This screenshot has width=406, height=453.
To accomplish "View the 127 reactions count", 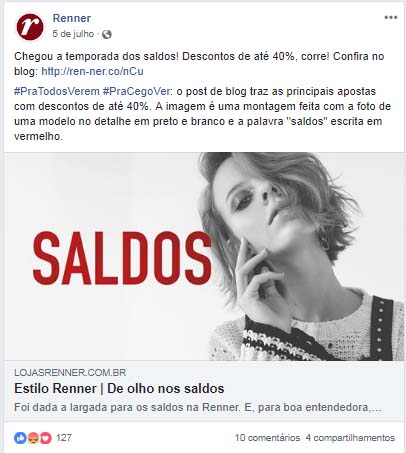I will click(x=64, y=438).
